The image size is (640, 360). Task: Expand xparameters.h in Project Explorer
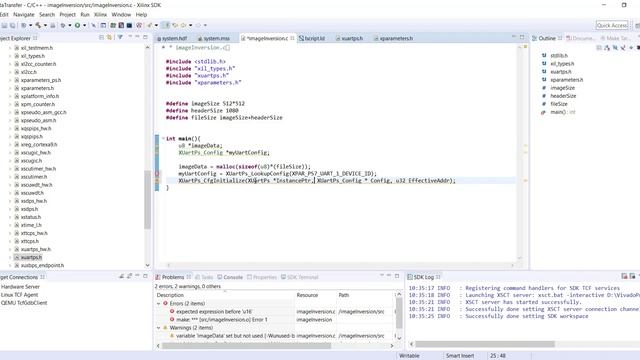(10, 88)
